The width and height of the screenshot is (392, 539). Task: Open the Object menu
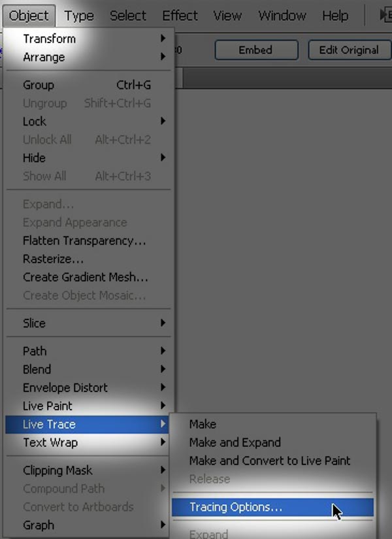click(x=29, y=16)
